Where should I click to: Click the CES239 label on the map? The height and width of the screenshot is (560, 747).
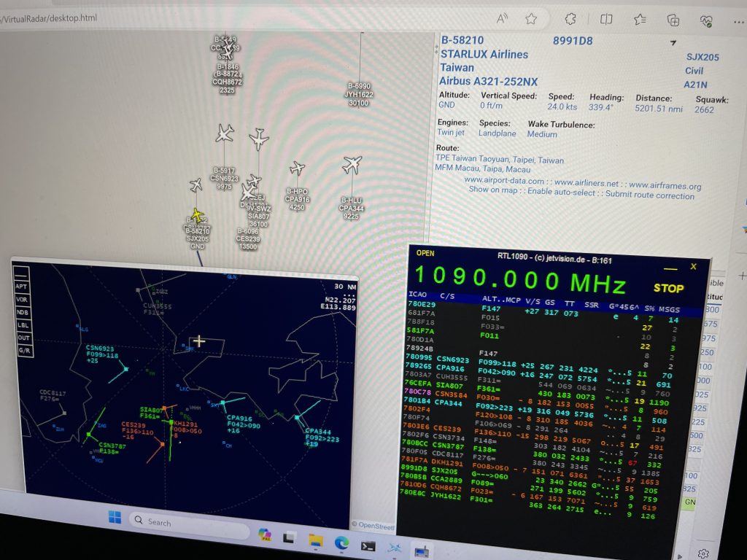248,239
